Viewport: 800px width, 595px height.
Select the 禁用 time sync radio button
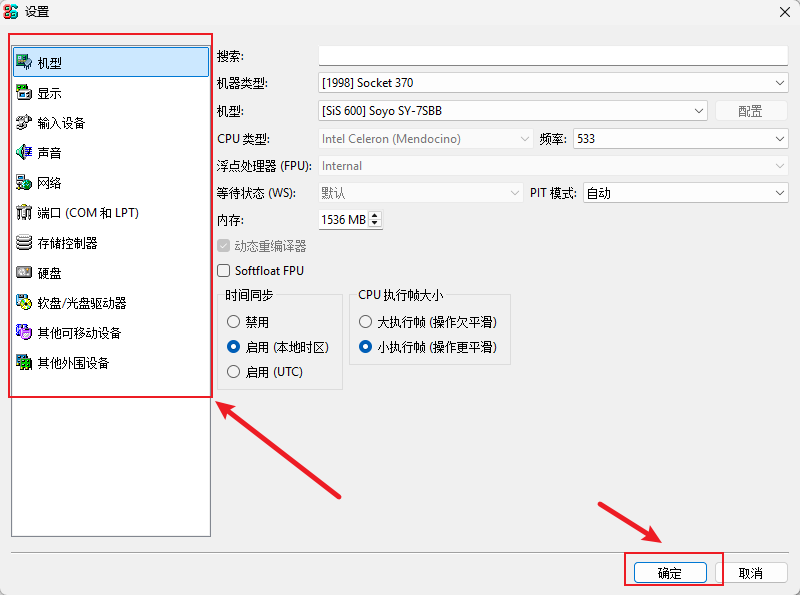pyautogui.click(x=235, y=322)
